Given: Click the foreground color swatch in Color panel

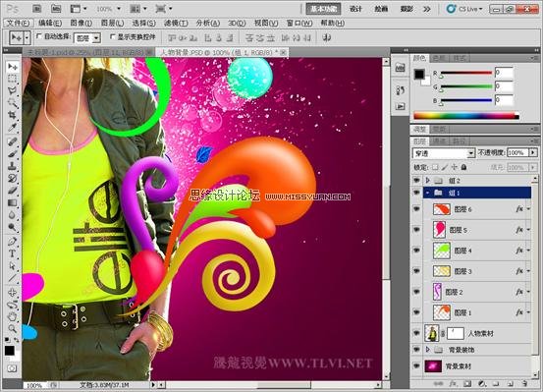Looking at the screenshot, I should click(419, 74).
